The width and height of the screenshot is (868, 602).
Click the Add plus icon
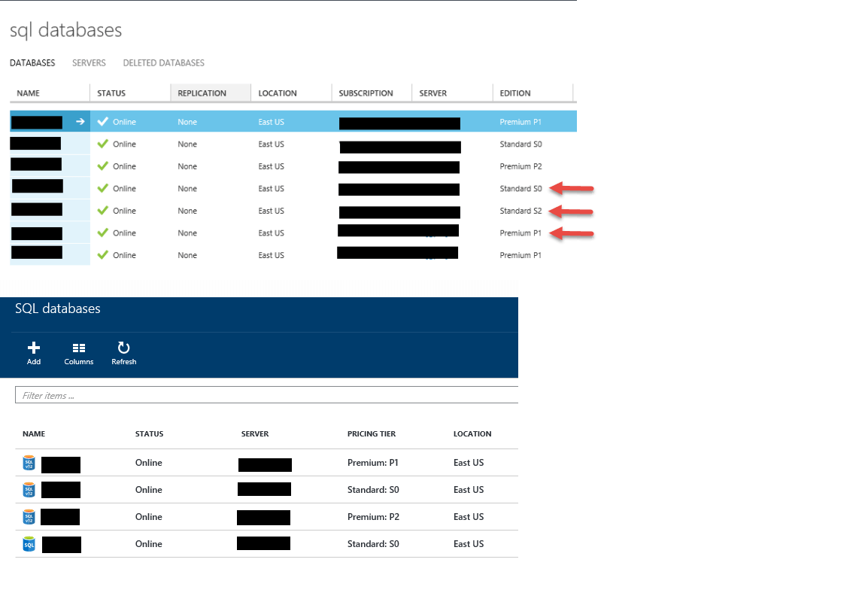click(34, 348)
